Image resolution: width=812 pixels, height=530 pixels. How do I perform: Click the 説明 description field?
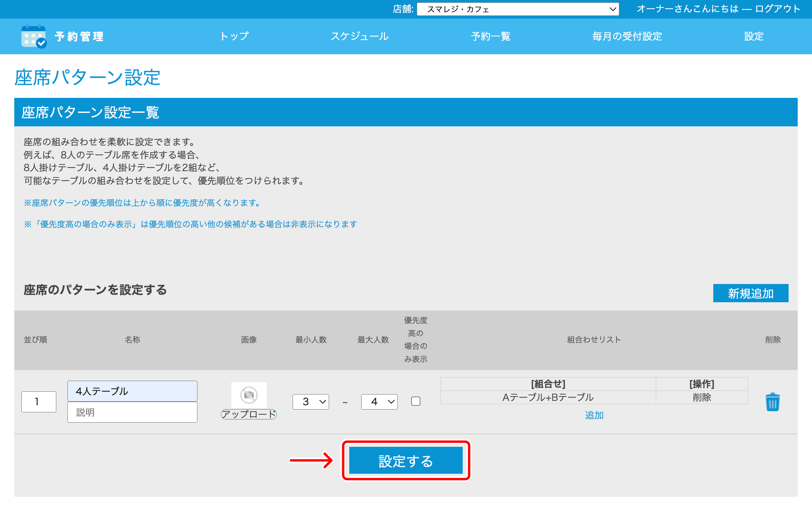click(132, 412)
